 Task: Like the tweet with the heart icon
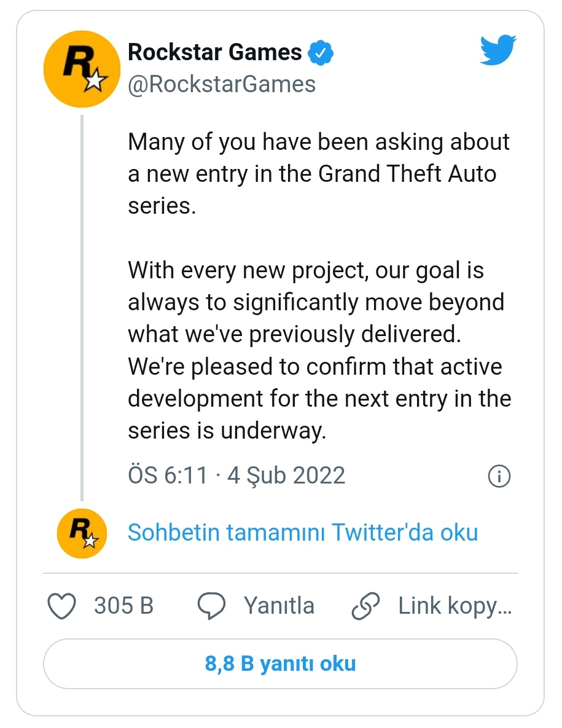coord(61,606)
